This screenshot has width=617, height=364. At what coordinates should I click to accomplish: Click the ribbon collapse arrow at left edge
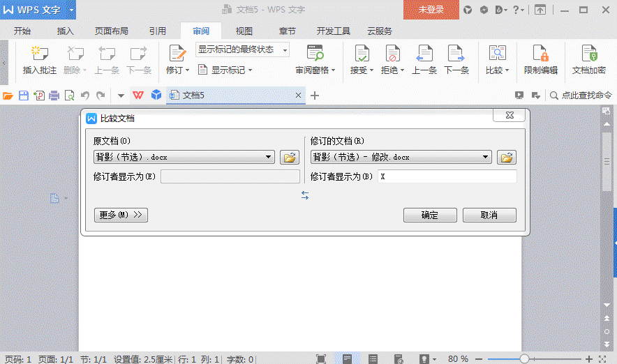click(x=4, y=63)
